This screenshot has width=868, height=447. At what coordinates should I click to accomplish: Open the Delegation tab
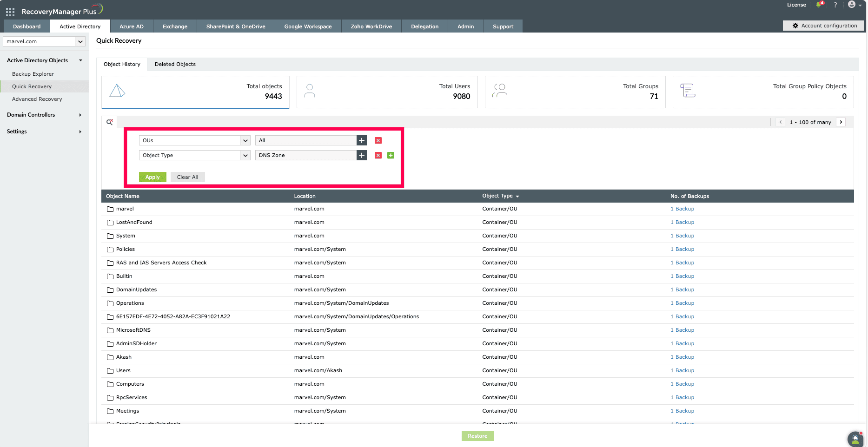425,26
